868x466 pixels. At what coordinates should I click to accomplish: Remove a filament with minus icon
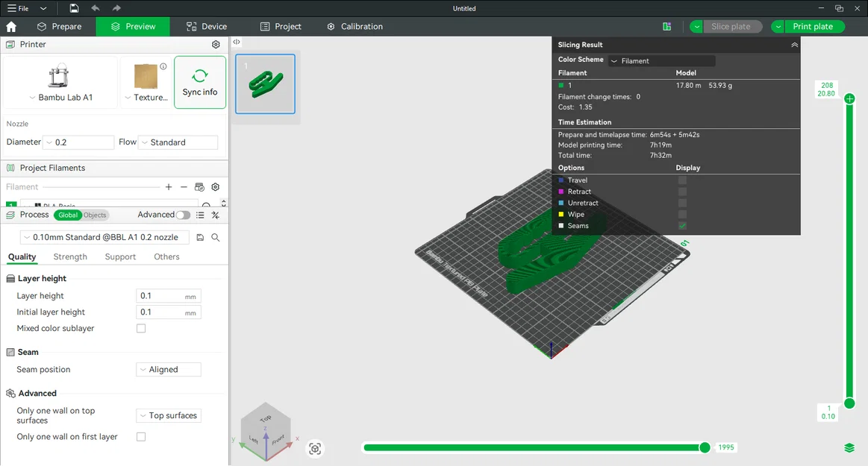184,187
